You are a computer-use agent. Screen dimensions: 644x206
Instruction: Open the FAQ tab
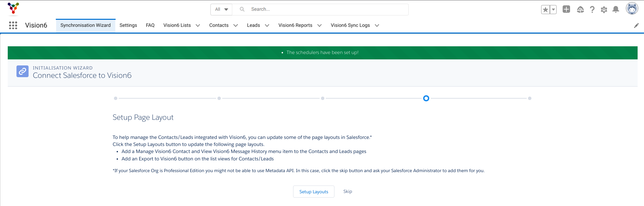tap(150, 25)
